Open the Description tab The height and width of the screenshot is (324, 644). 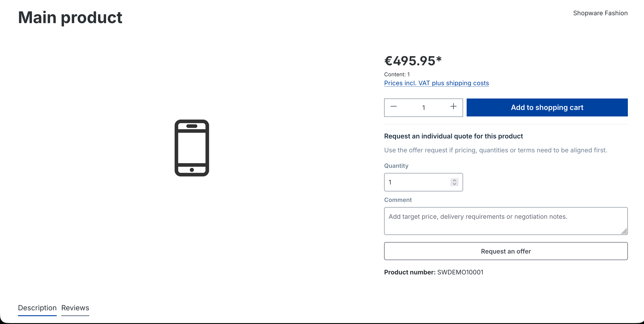point(37,308)
